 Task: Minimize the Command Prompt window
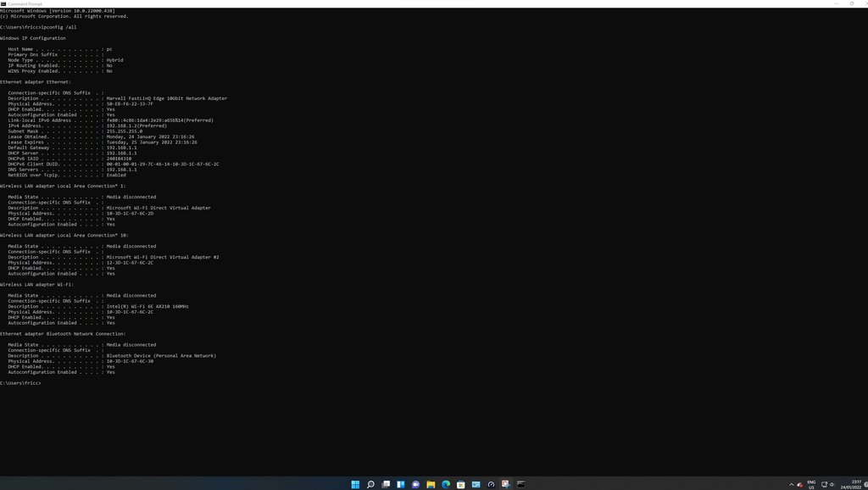coord(837,3)
